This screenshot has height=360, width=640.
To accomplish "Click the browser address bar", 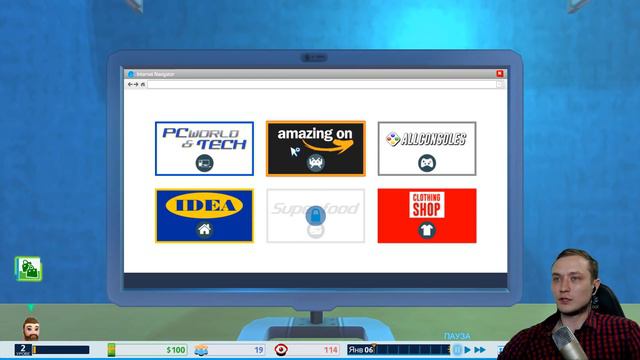I will (x=322, y=84).
